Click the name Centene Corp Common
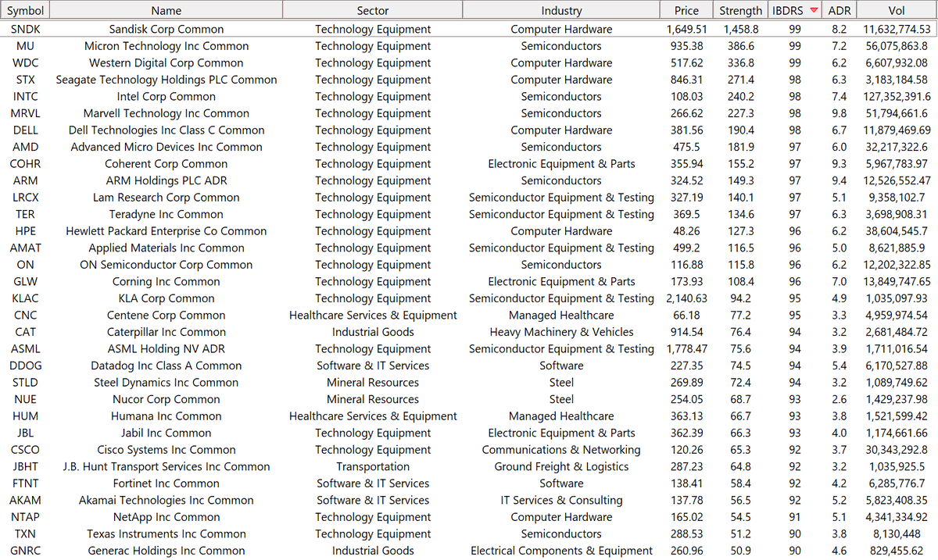The width and height of the screenshot is (938, 560). (x=166, y=316)
